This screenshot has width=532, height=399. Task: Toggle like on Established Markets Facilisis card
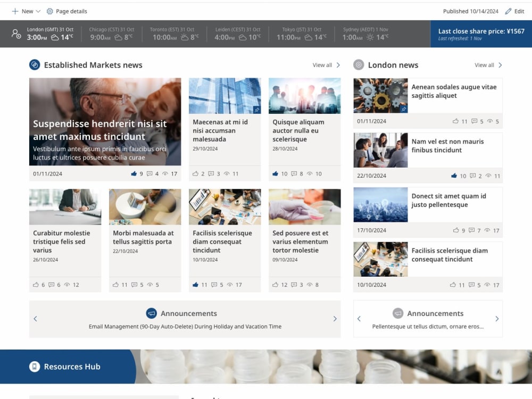(195, 285)
